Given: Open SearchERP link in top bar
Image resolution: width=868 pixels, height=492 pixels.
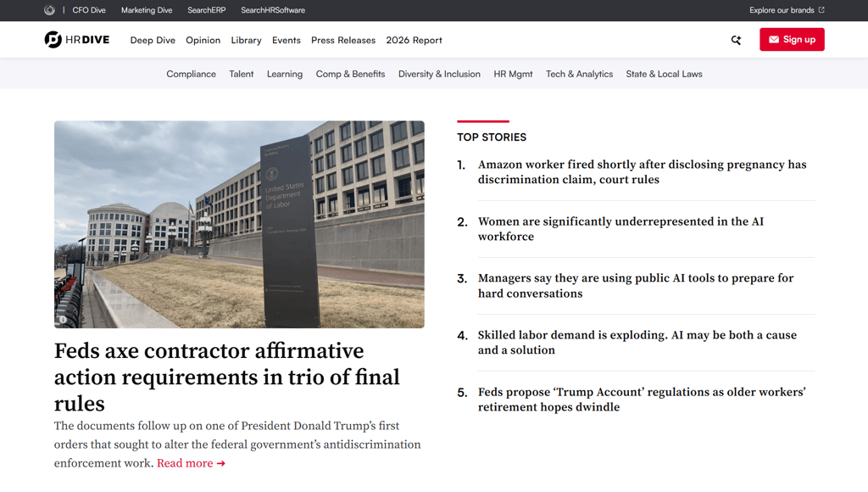Looking at the screenshot, I should [x=207, y=10].
